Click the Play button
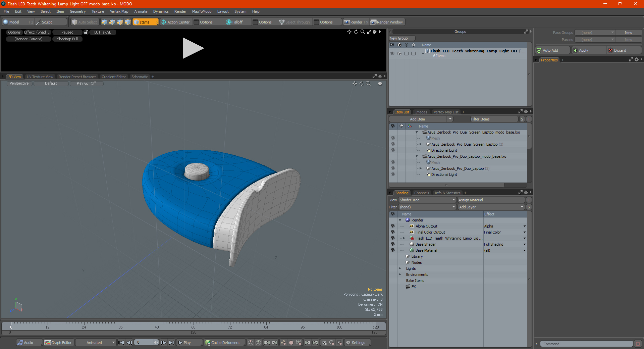Image resolution: width=644 pixels, height=349 pixels. 189,343
